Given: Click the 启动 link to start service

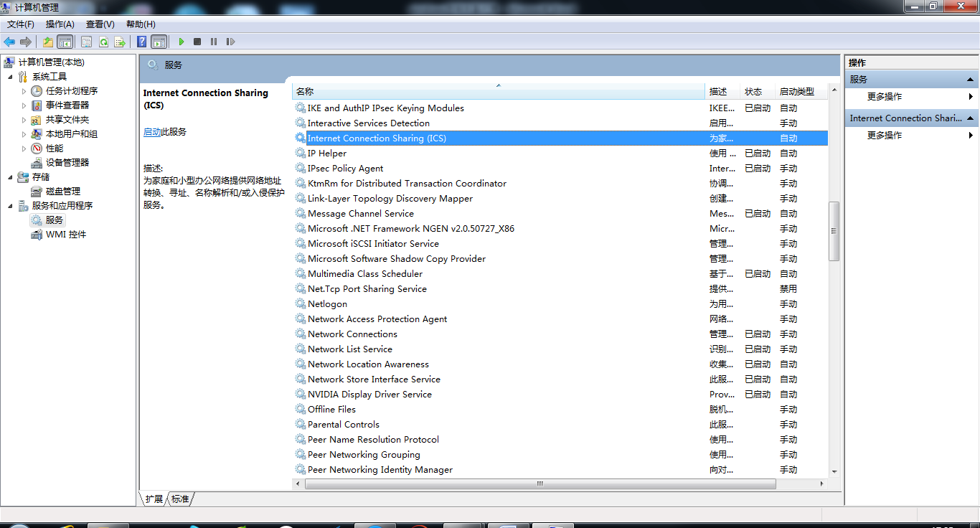Looking at the screenshot, I should coord(151,132).
